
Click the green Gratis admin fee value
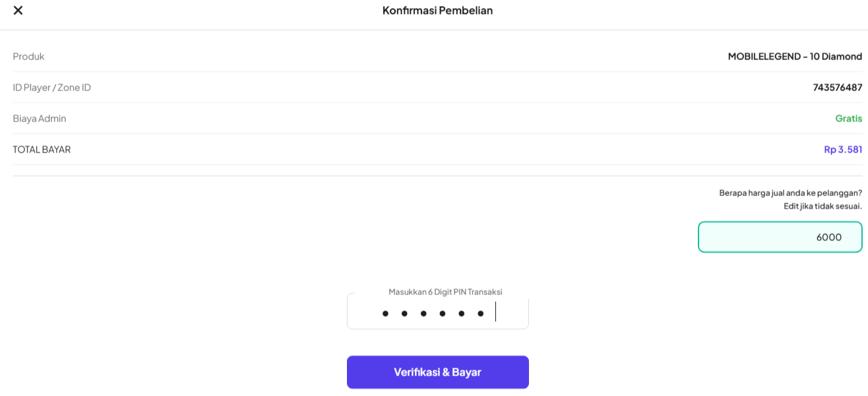coord(848,119)
